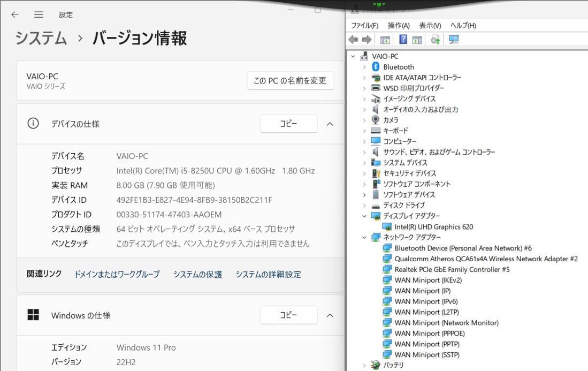The height and width of the screenshot is (371, 588).
Task: Click the Properties icon in the toolbar
Action: point(417,39)
